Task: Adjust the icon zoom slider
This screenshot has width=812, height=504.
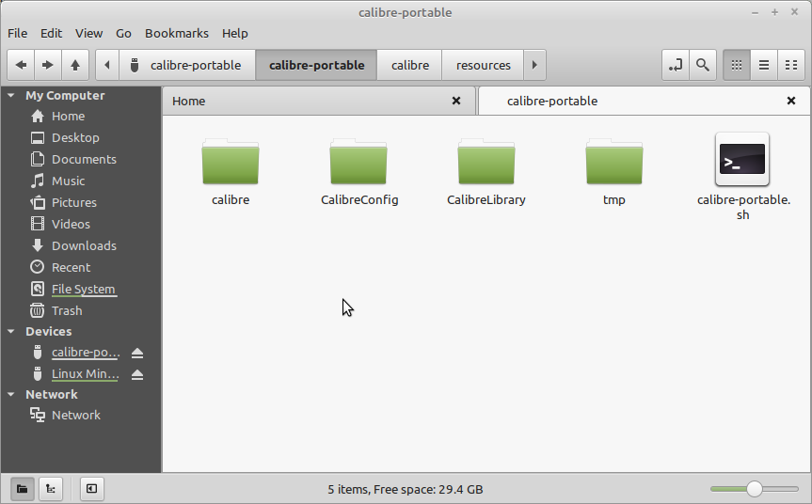Action: 755,489
